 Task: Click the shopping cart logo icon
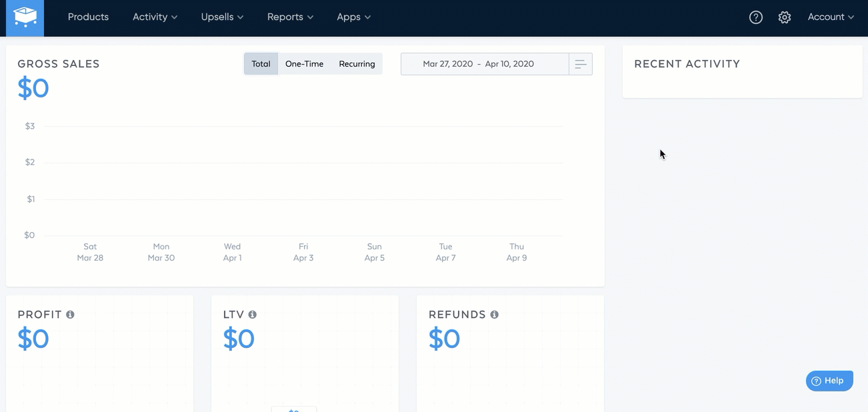click(25, 18)
